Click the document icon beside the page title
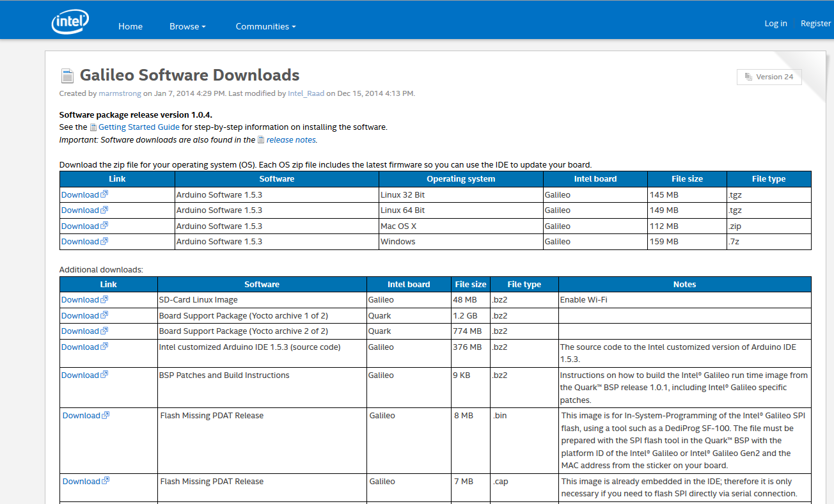Screen dimensions: 834x504 click(67, 74)
